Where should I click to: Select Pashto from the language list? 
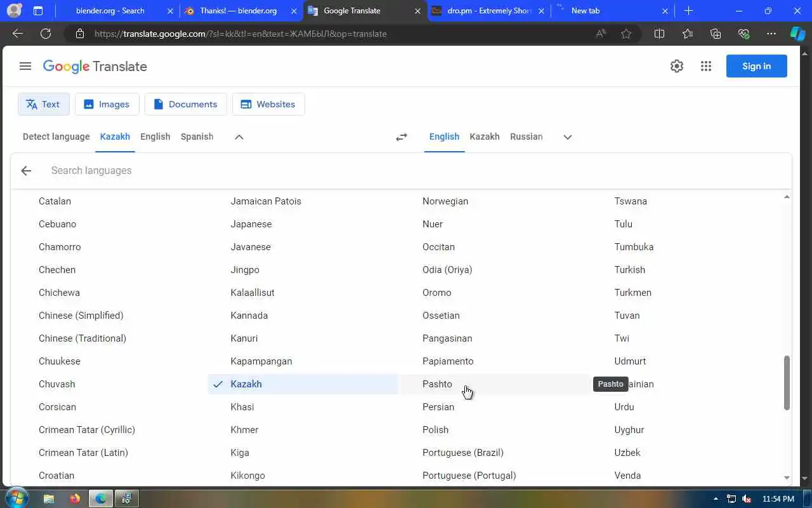point(495,384)
